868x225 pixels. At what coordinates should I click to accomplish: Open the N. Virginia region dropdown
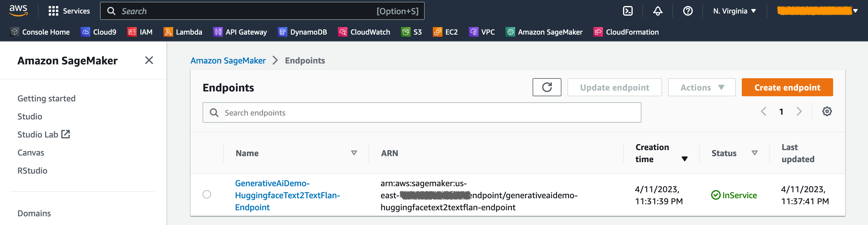(x=734, y=11)
